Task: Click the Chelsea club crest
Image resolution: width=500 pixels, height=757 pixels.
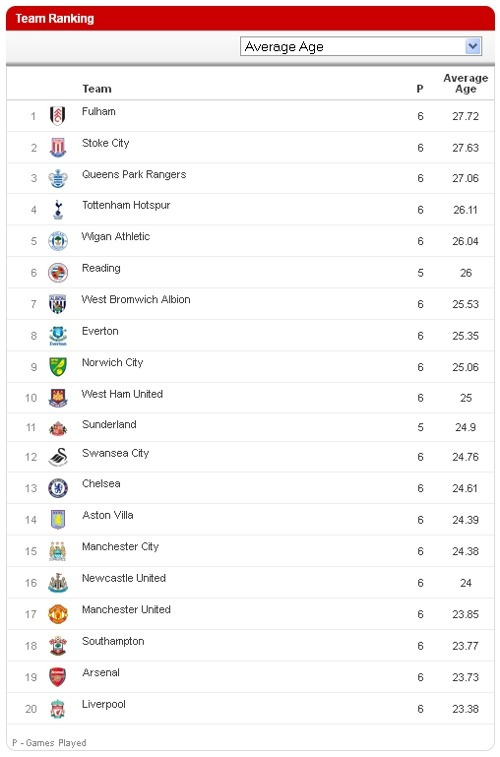Action: [x=58, y=488]
